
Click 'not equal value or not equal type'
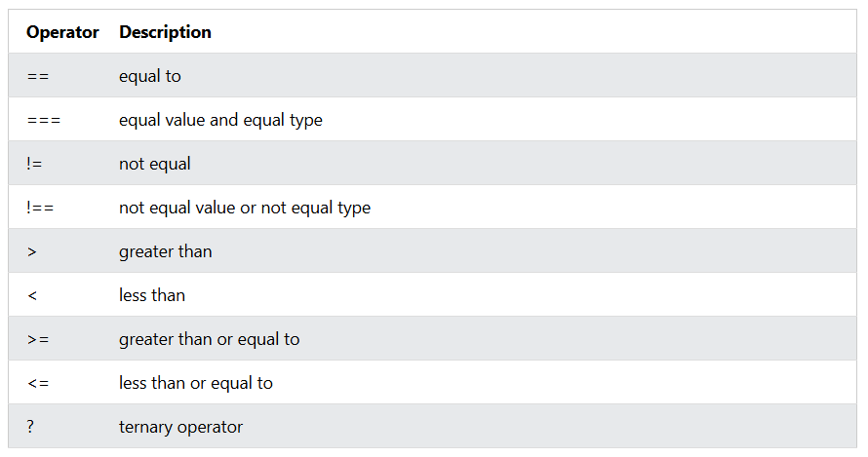click(245, 208)
